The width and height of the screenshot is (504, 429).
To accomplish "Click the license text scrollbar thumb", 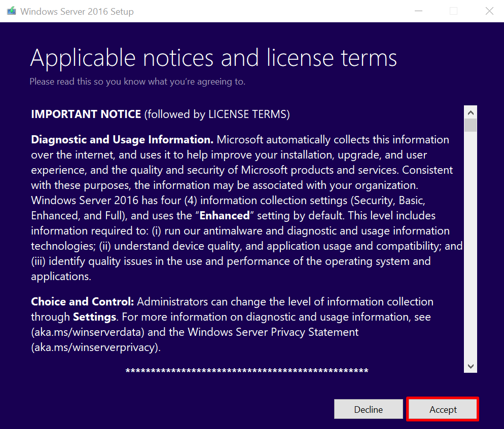I will (x=471, y=125).
